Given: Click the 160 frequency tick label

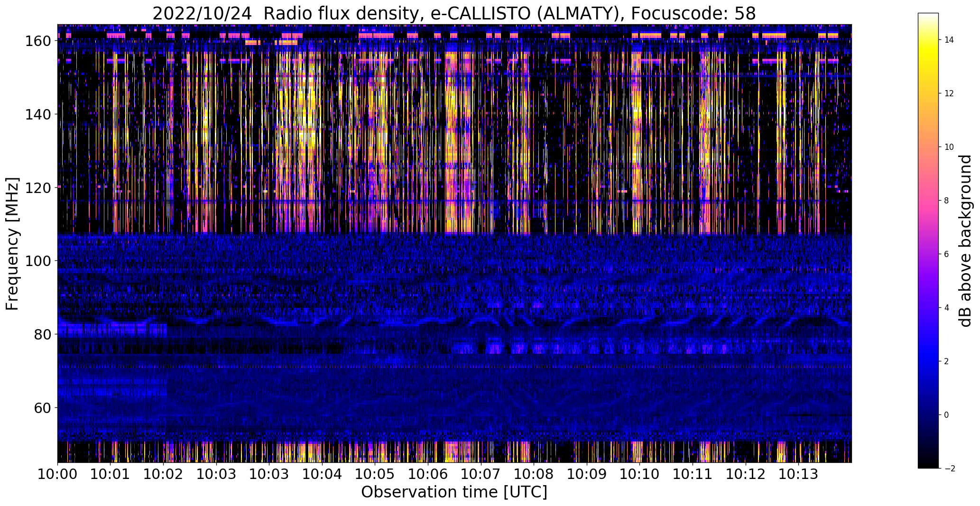Looking at the screenshot, I should (38, 41).
